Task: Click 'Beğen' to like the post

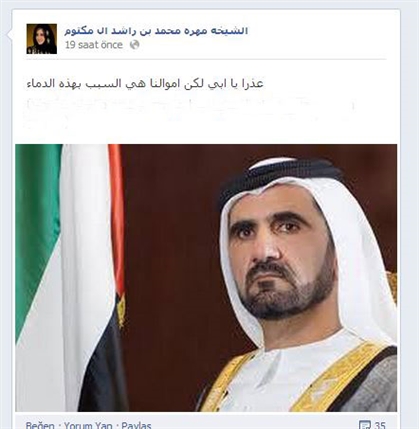Action: (x=40, y=425)
